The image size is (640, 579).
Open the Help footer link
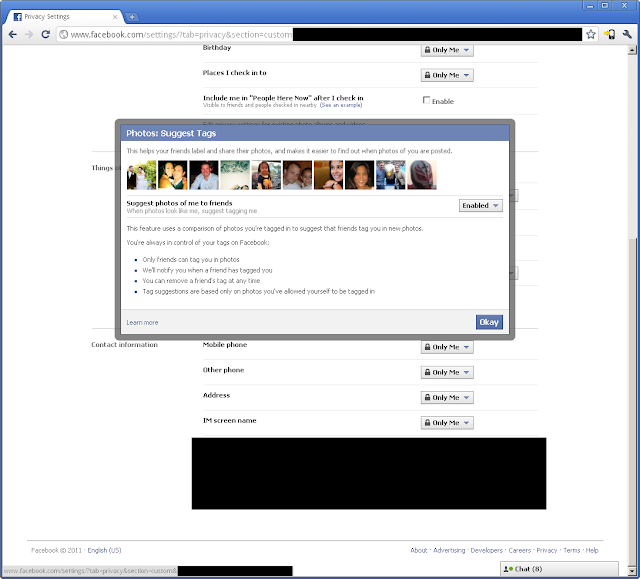pos(592,550)
